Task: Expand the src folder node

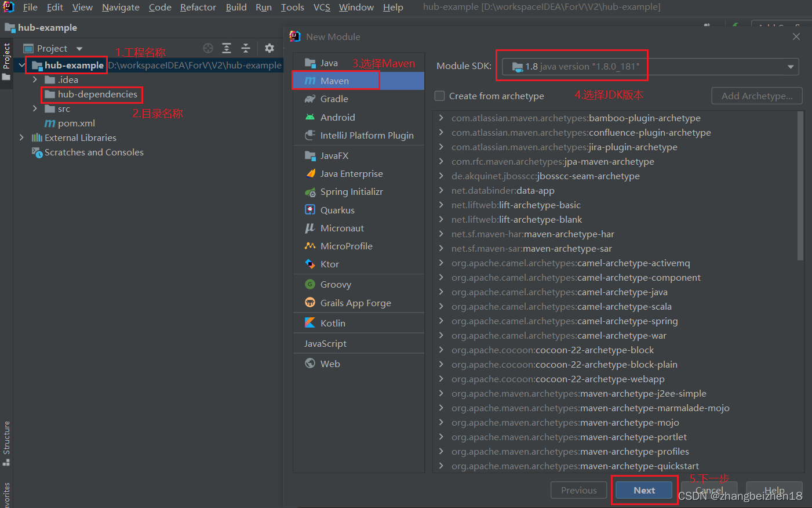Action: click(35, 108)
